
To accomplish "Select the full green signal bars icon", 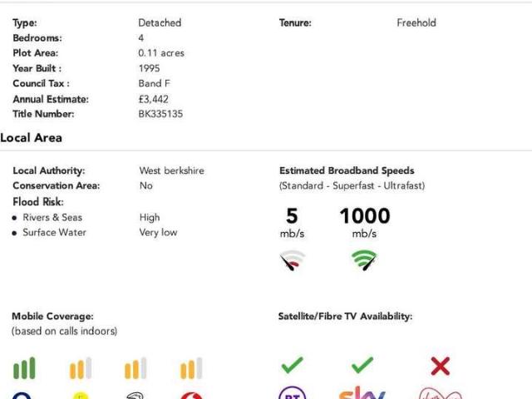I will pos(24,367).
